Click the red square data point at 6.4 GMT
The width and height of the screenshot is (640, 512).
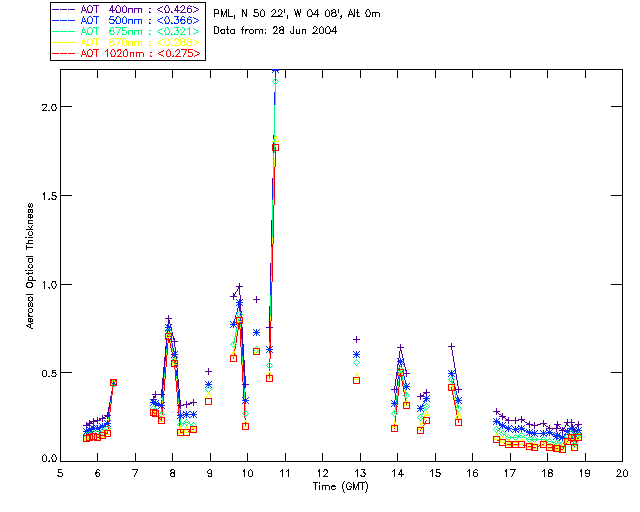113,382
